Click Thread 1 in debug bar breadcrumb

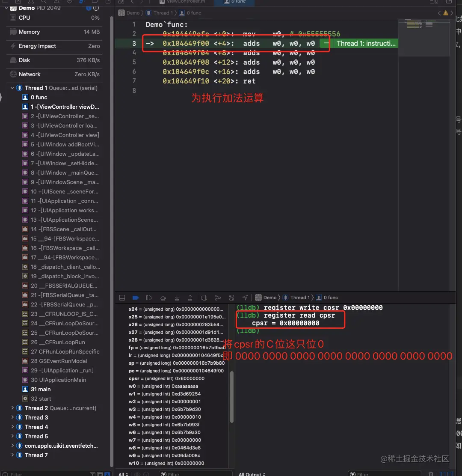coord(296,298)
